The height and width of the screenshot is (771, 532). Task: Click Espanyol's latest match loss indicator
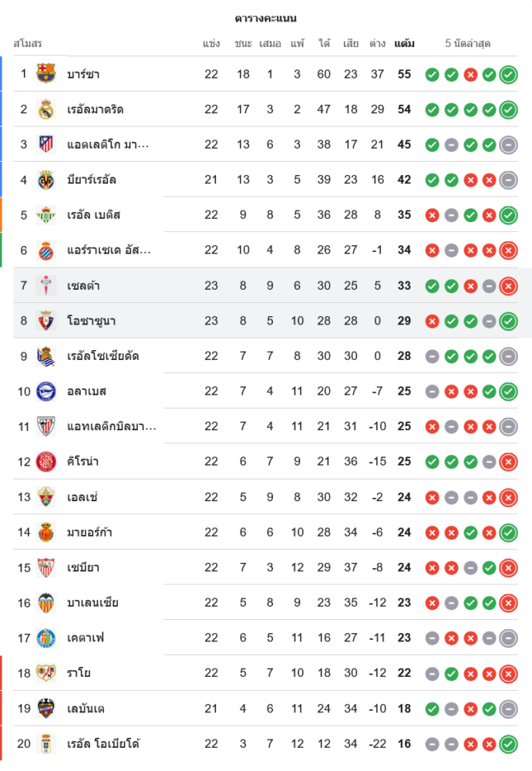point(508,251)
